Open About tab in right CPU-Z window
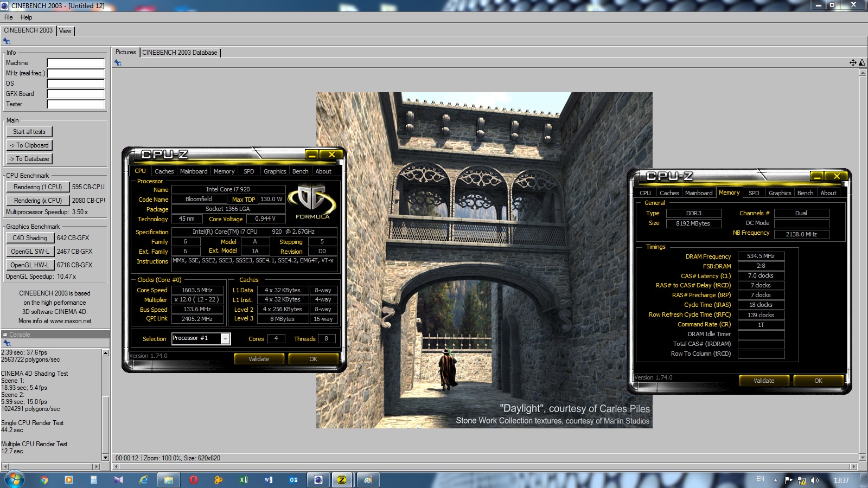868x488 pixels. tap(828, 193)
